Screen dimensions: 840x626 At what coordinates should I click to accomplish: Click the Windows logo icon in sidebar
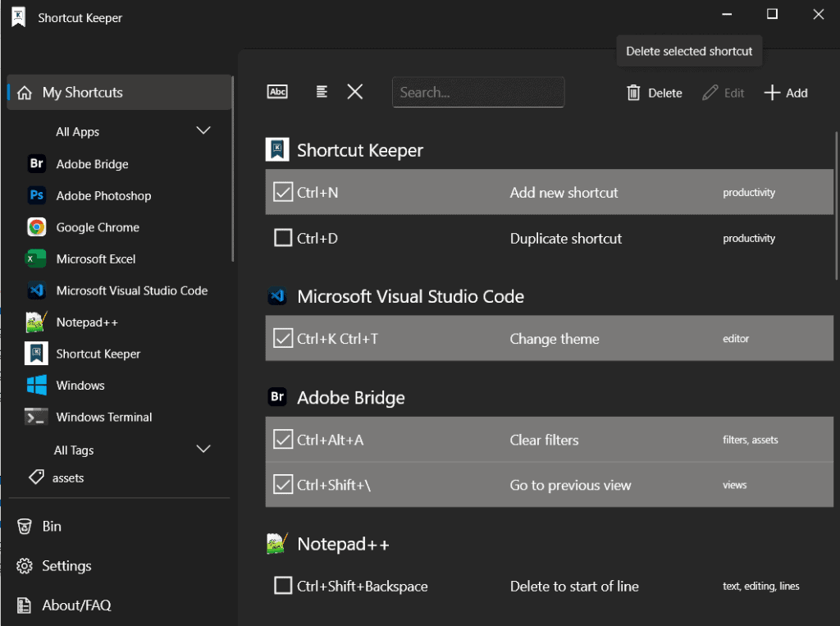pyautogui.click(x=36, y=385)
